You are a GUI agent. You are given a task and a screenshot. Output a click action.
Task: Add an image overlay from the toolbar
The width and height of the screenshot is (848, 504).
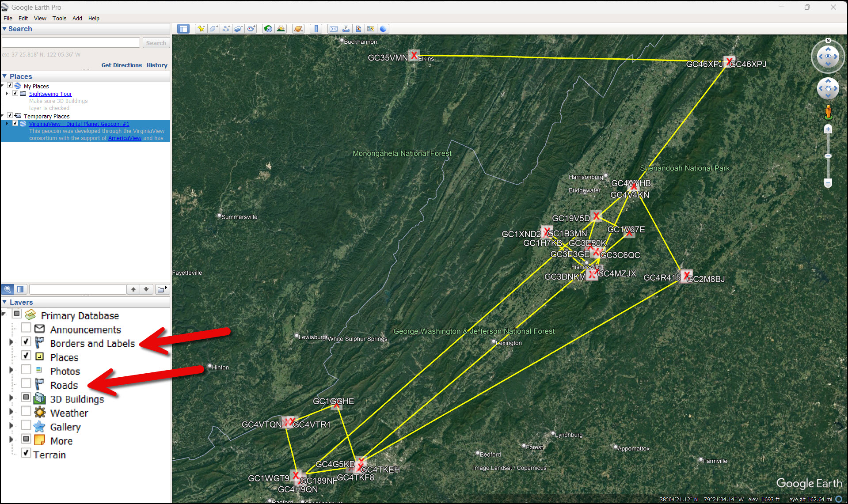click(239, 29)
